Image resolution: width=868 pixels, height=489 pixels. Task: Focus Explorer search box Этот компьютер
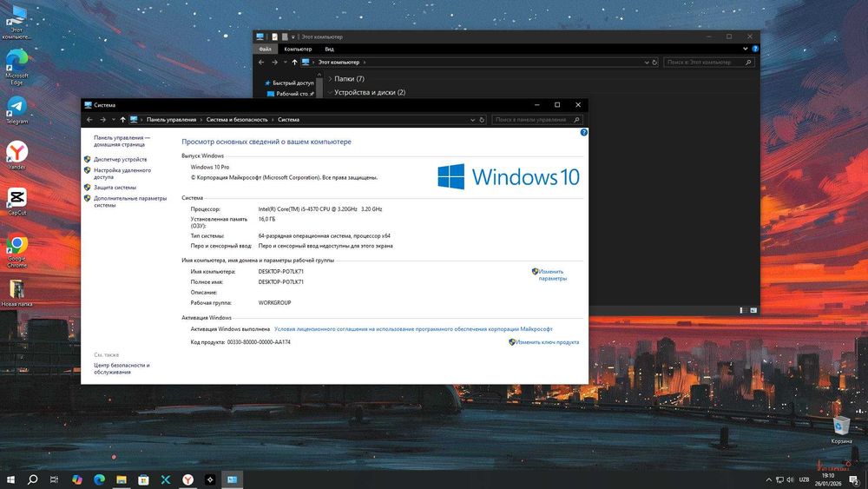[708, 62]
